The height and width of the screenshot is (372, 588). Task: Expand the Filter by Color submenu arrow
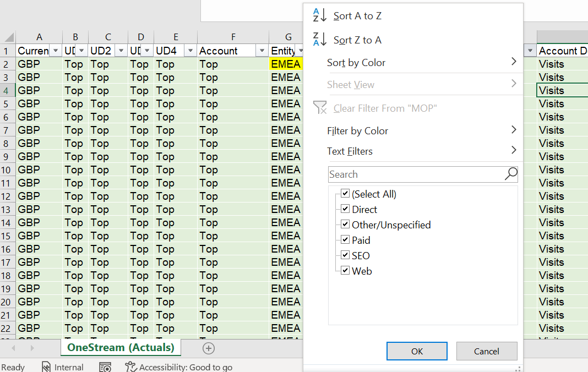point(514,130)
